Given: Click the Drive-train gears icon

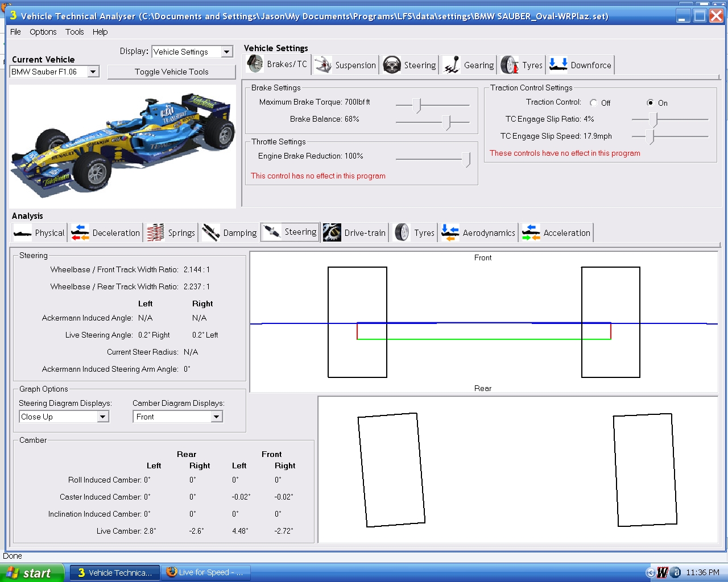Looking at the screenshot, I should [332, 233].
